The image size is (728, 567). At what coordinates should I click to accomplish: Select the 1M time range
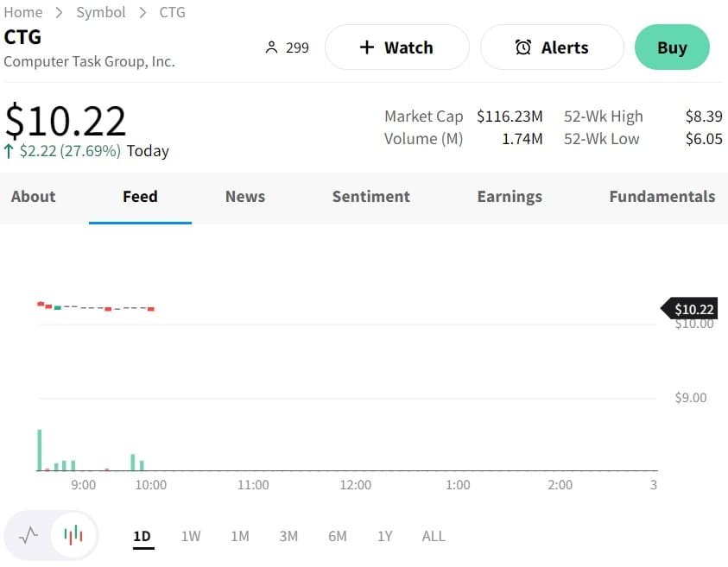(240, 536)
